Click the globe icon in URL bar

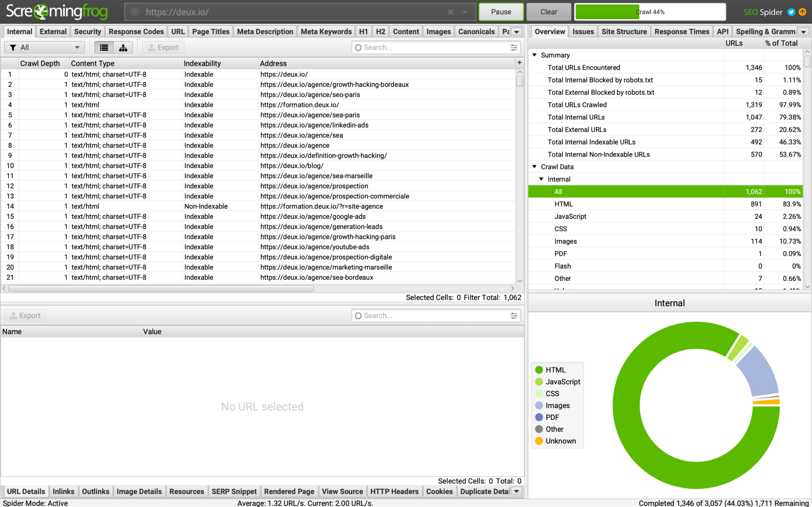pos(135,12)
